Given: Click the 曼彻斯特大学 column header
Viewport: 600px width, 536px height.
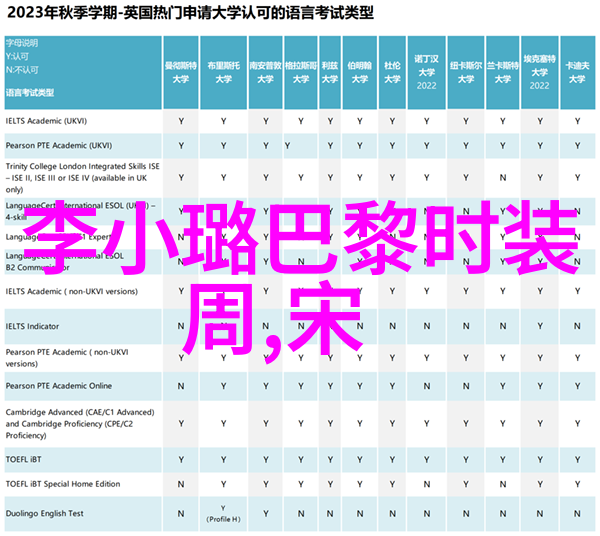Looking at the screenshot, I should [181, 72].
